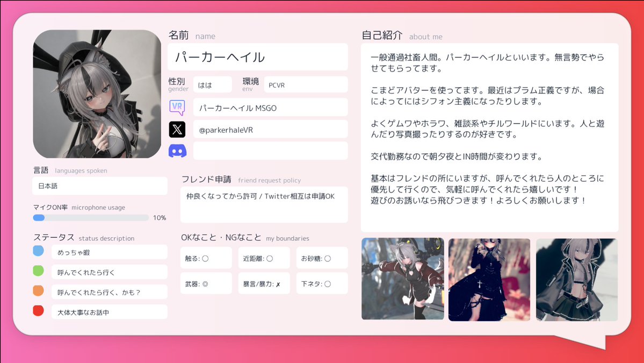Click the gender field はは
The image size is (644, 363).
tap(212, 84)
